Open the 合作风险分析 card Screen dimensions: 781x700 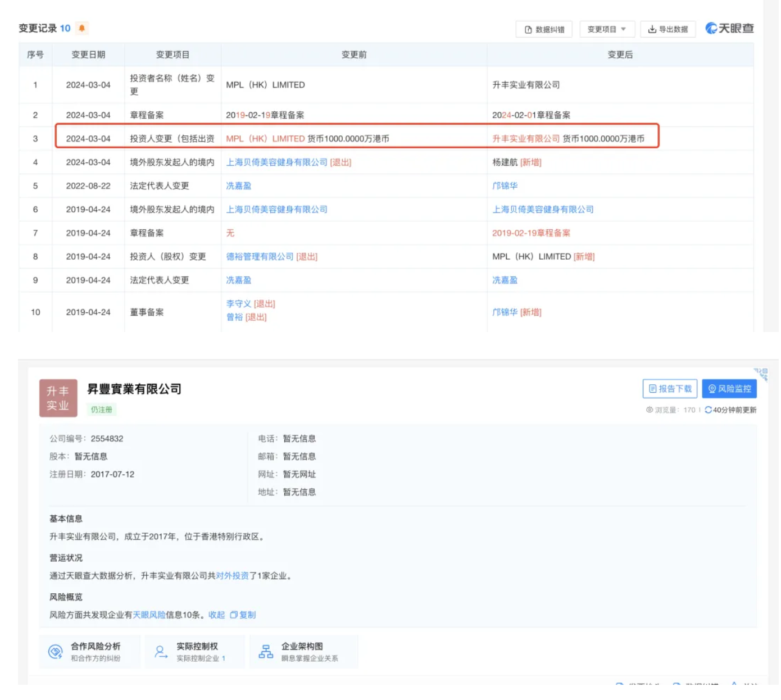point(90,652)
